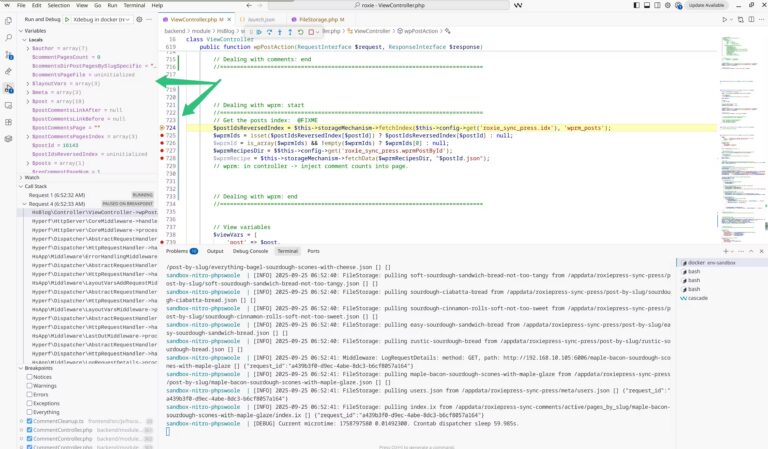Enable Errors breakpoint checkbox
The width and height of the screenshot is (768, 449).
(x=29, y=395)
